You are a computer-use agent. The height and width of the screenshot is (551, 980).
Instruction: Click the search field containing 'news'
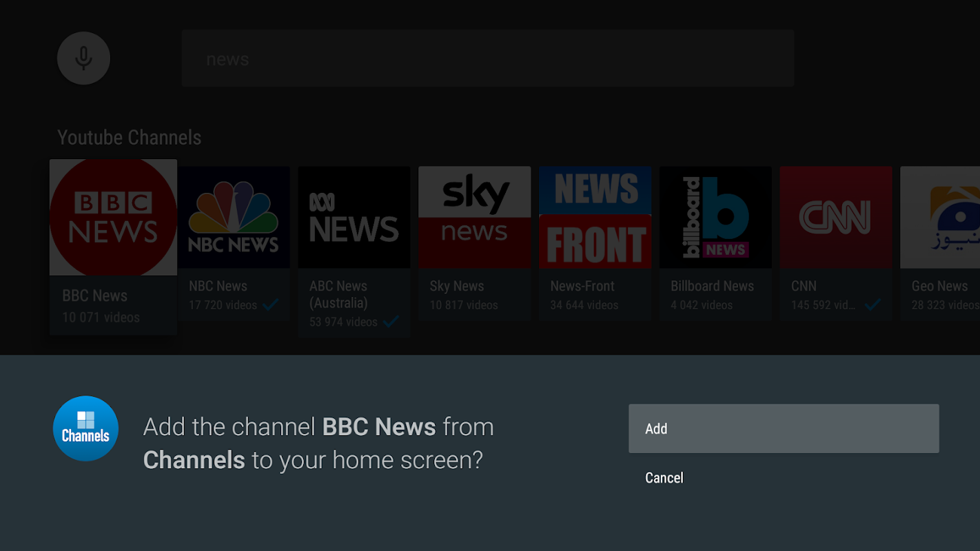(x=488, y=58)
